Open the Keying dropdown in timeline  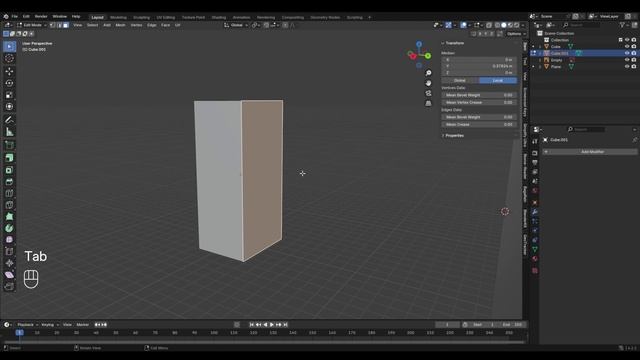coord(50,325)
